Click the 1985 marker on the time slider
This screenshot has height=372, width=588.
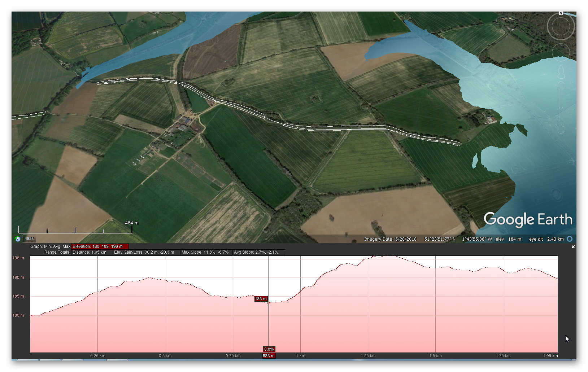pyautogui.click(x=29, y=238)
